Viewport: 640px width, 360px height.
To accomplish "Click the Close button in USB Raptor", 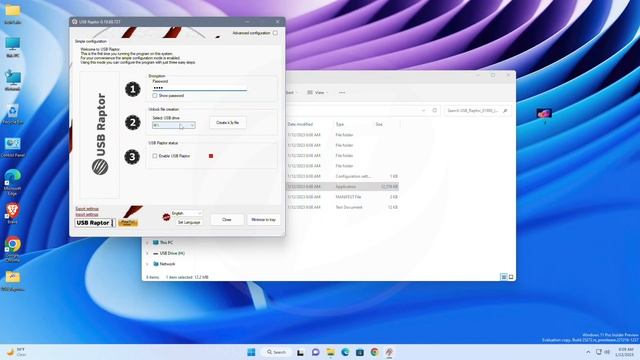I will [227, 220].
